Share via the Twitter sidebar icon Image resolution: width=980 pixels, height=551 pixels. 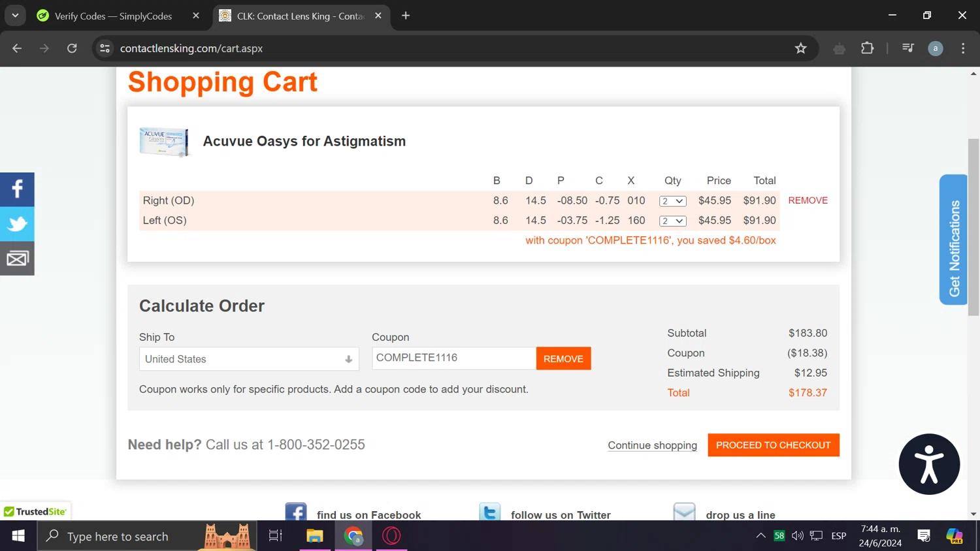(x=17, y=224)
